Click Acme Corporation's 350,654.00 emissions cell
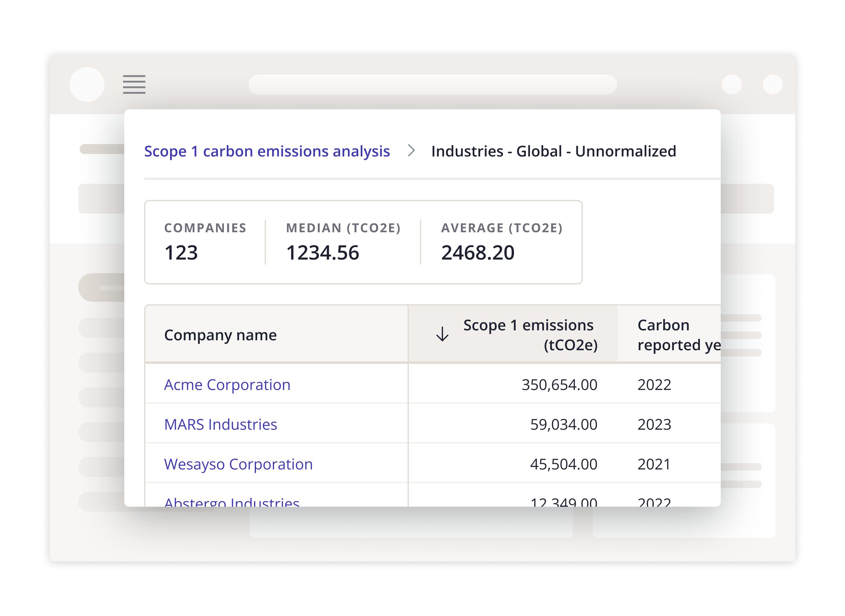 click(x=559, y=385)
